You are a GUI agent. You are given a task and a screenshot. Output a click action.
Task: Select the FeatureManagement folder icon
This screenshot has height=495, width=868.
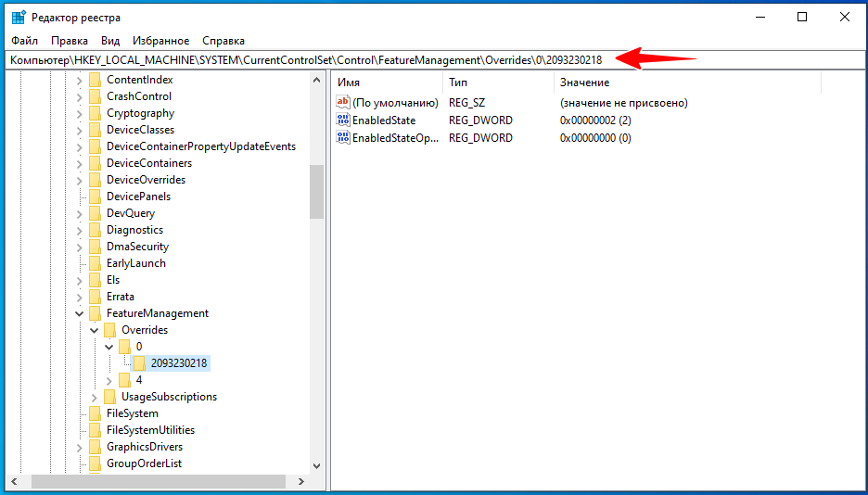[x=95, y=313]
